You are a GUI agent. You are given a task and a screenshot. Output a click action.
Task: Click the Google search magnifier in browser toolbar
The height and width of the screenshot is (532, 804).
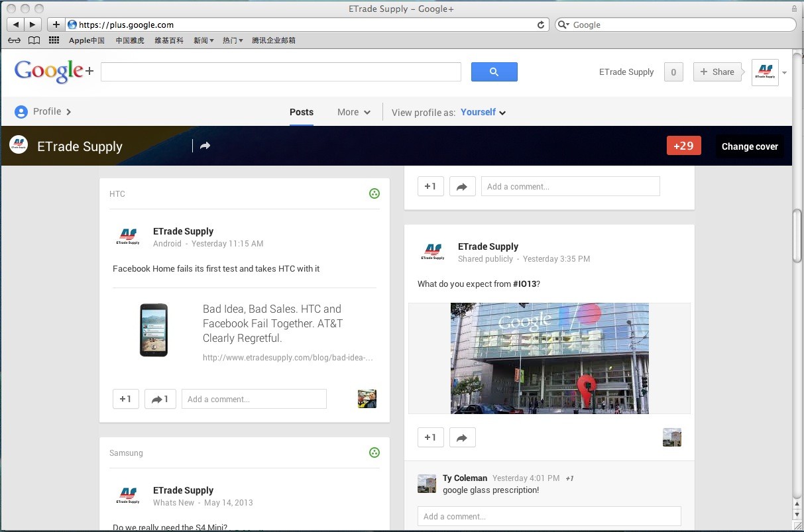(563, 25)
